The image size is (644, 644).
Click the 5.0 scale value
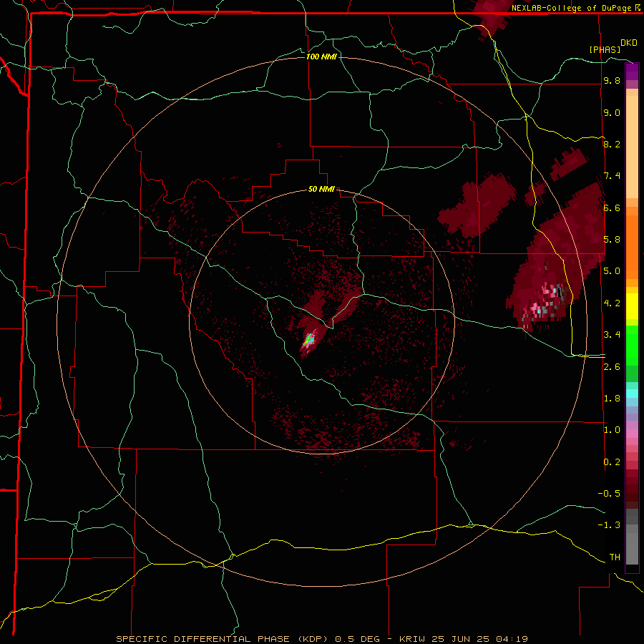[612, 271]
